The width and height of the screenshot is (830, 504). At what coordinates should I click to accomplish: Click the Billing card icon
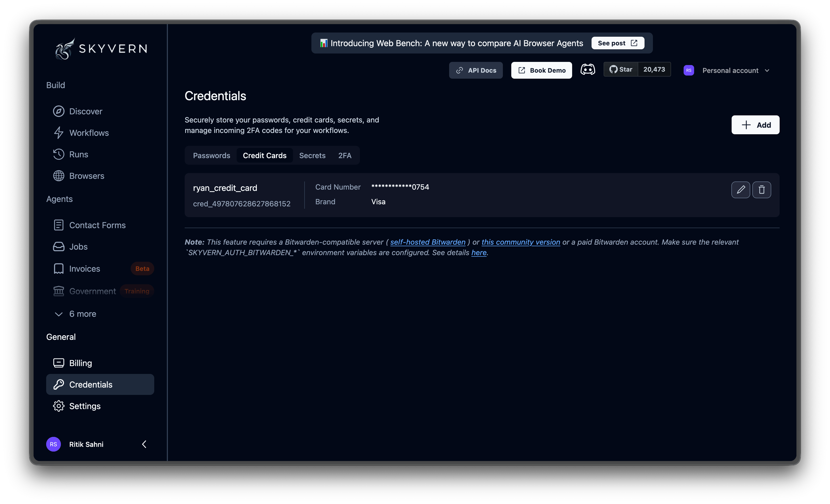click(x=58, y=363)
